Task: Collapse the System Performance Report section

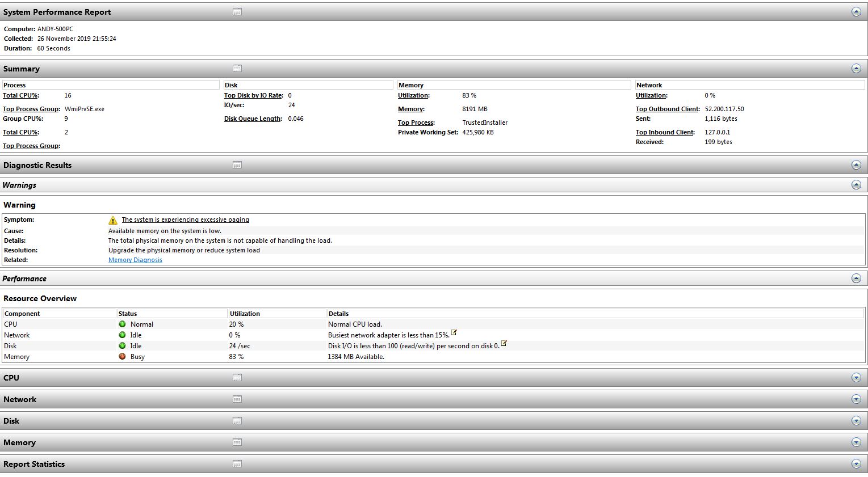Action: click(856, 12)
